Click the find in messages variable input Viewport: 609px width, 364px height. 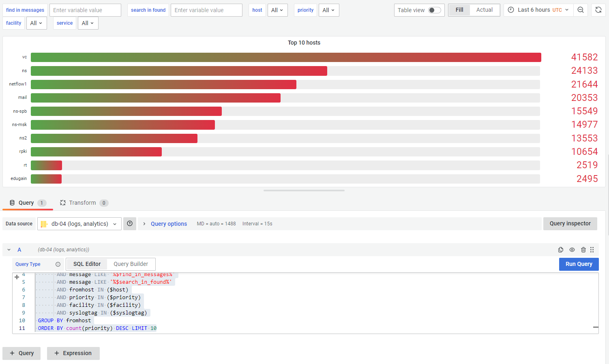click(85, 10)
